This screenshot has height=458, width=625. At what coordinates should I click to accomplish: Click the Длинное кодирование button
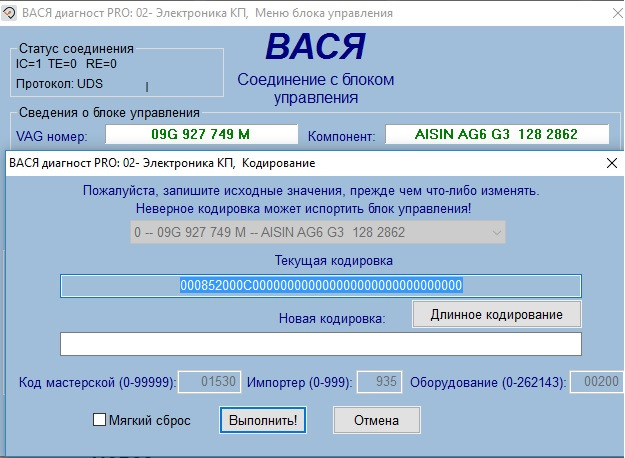coord(496,314)
